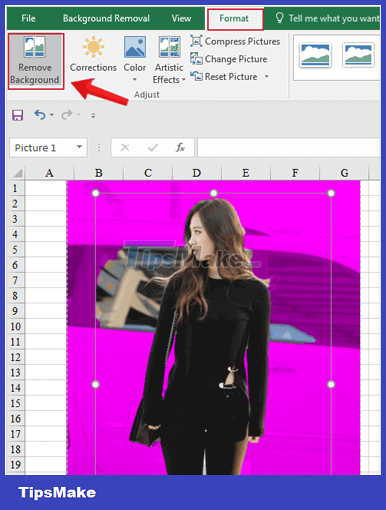386x510 pixels.
Task: Select row 19 header
Action: click(x=16, y=464)
